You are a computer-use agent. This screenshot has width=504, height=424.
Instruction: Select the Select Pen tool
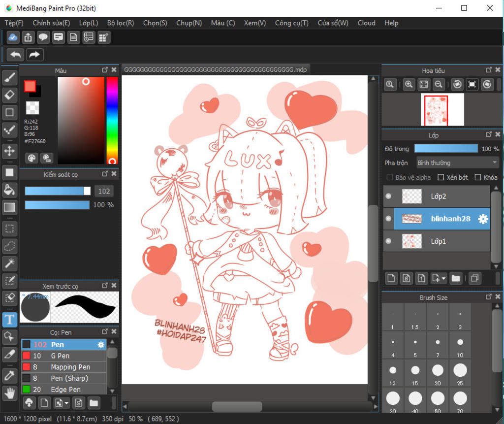(10, 281)
